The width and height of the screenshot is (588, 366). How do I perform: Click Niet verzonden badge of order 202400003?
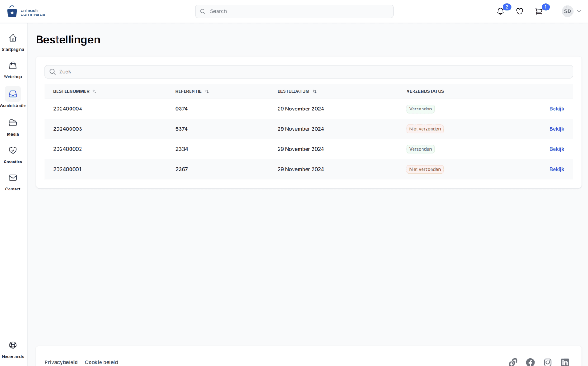click(425, 129)
